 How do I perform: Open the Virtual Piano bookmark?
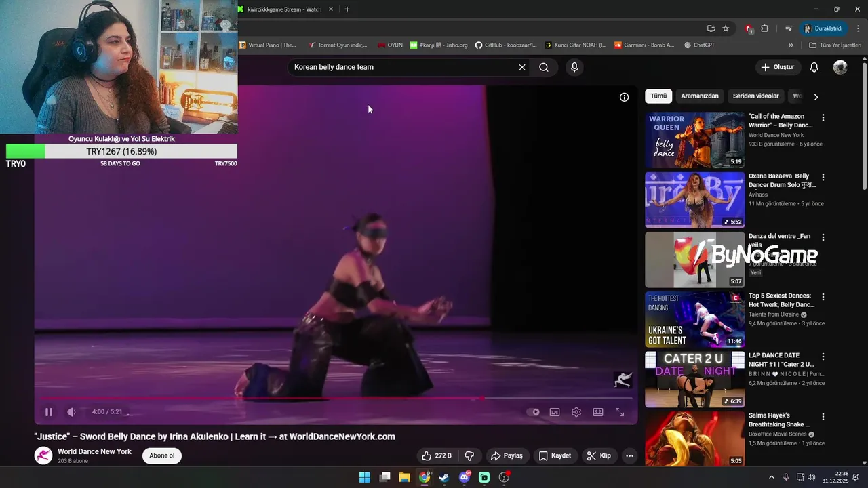click(x=267, y=45)
